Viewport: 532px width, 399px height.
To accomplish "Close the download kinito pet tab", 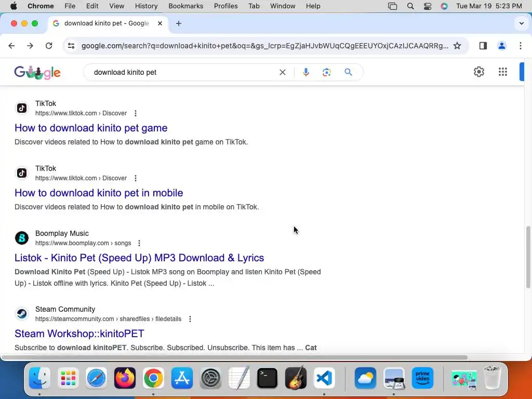I will point(160,23).
